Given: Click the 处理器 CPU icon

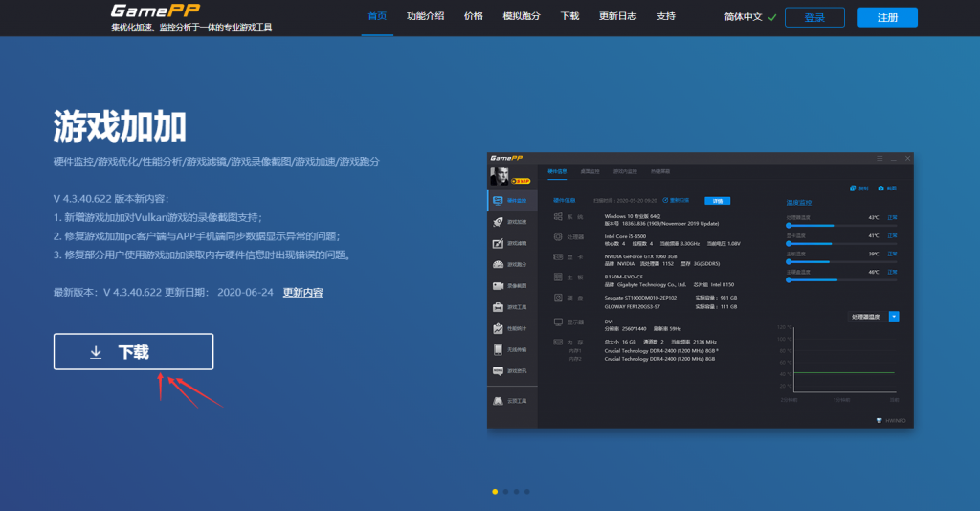Looking at the screenshot, I should click(558, 236).
